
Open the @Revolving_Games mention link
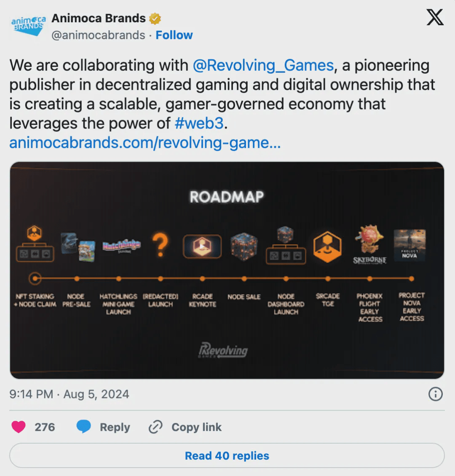[x=263, y=65]
